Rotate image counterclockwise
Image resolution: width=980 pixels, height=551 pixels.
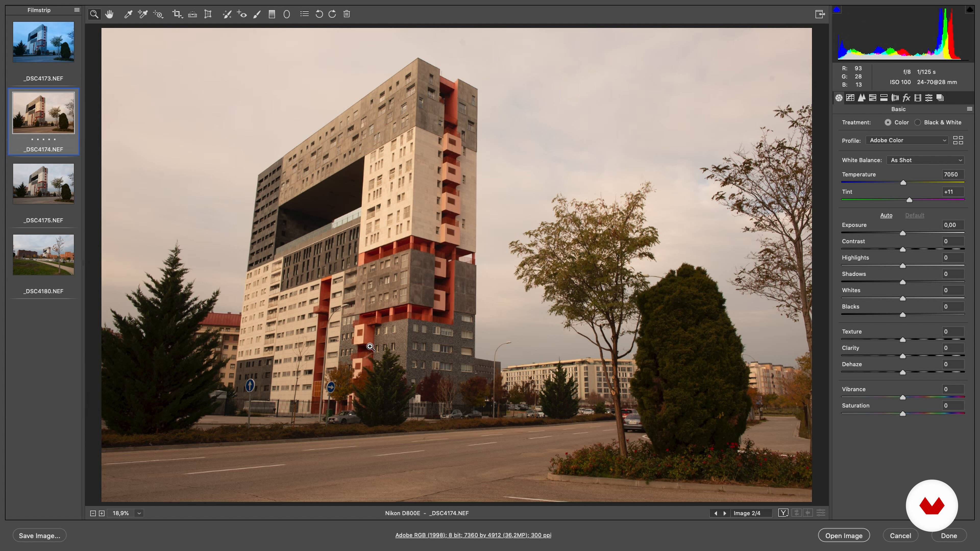click(x=319, y=14)
